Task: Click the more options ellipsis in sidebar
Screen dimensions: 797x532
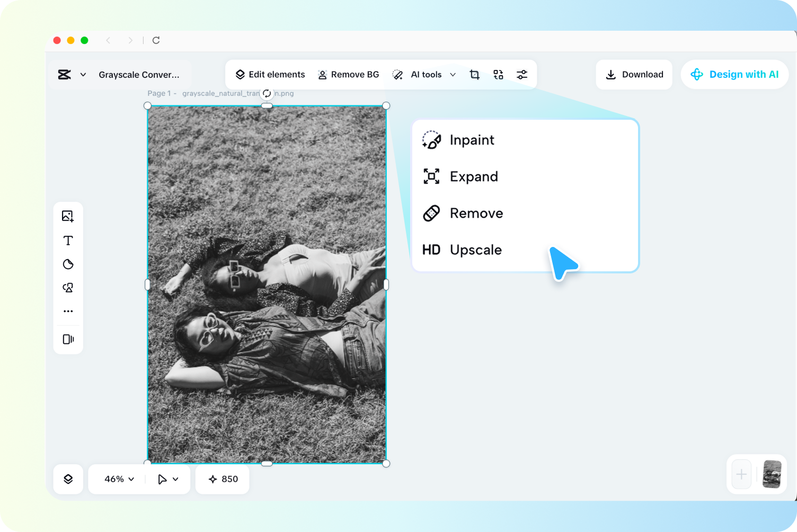Action: click(68, 311)
